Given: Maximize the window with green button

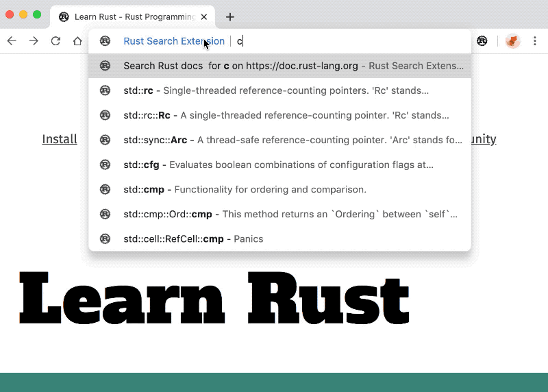Looking at the screenshot, I should pyautogui.click(x=37, y=14).
